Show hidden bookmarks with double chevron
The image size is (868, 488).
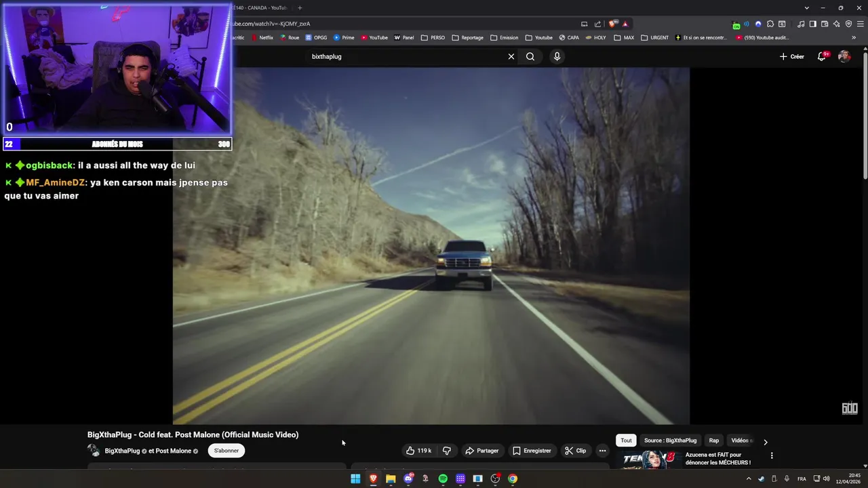coord(853,37)
